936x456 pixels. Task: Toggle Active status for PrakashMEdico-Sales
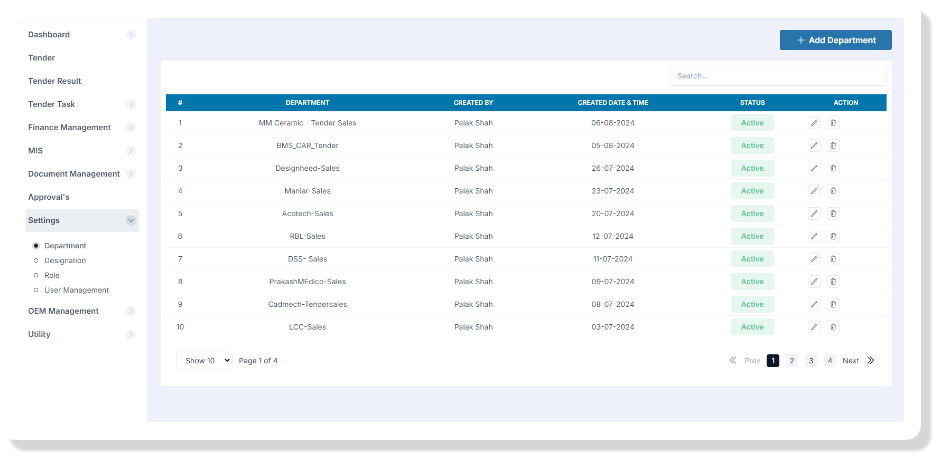click(752, 282)
